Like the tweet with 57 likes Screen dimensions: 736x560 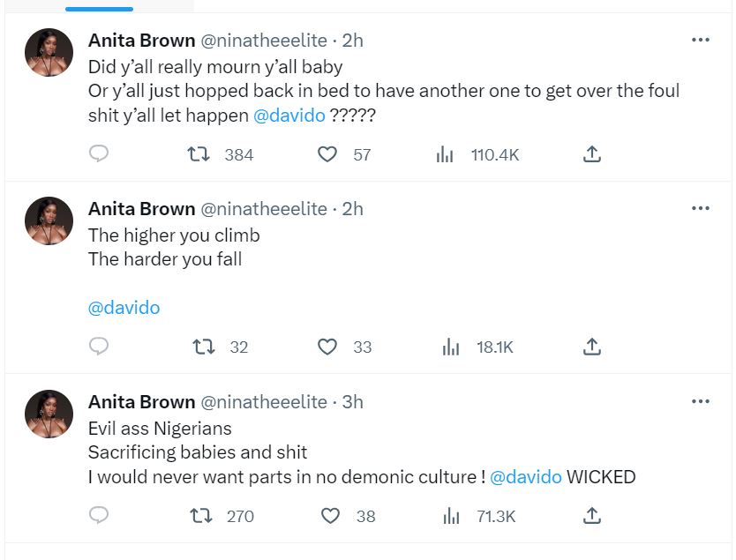[x=327, y=154]
